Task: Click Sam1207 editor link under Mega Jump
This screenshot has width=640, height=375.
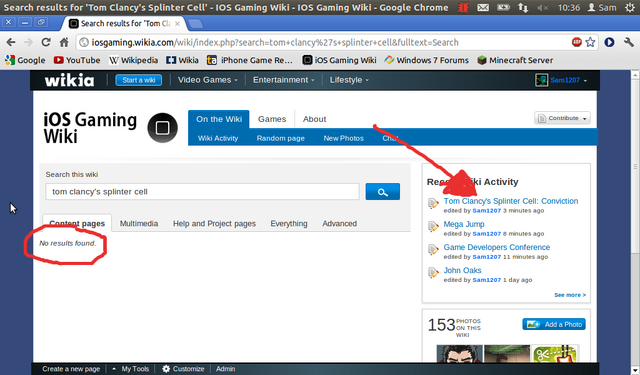Action: [x=487, y=234]
